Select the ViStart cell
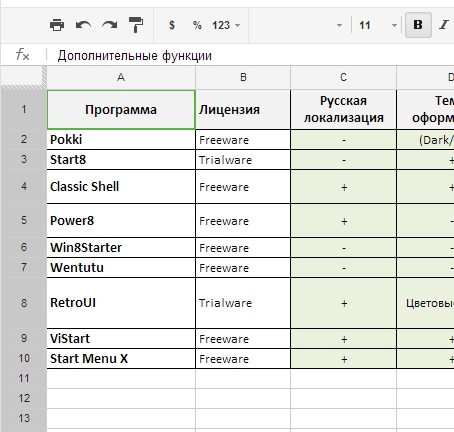Image resolution: width=454 pixels, height=432 pixels. click(121, 339)
